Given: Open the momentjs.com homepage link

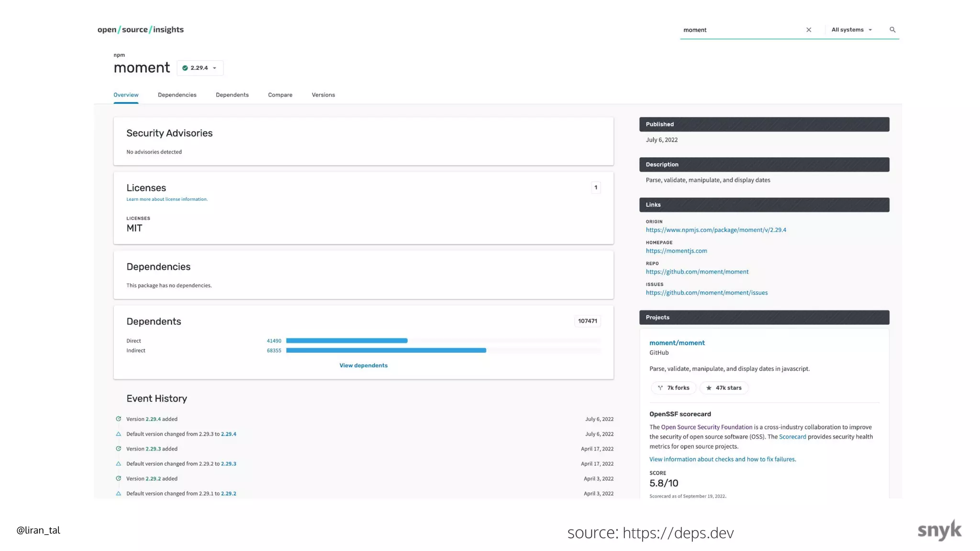Looking at the screenshot, I should point(676,251).
